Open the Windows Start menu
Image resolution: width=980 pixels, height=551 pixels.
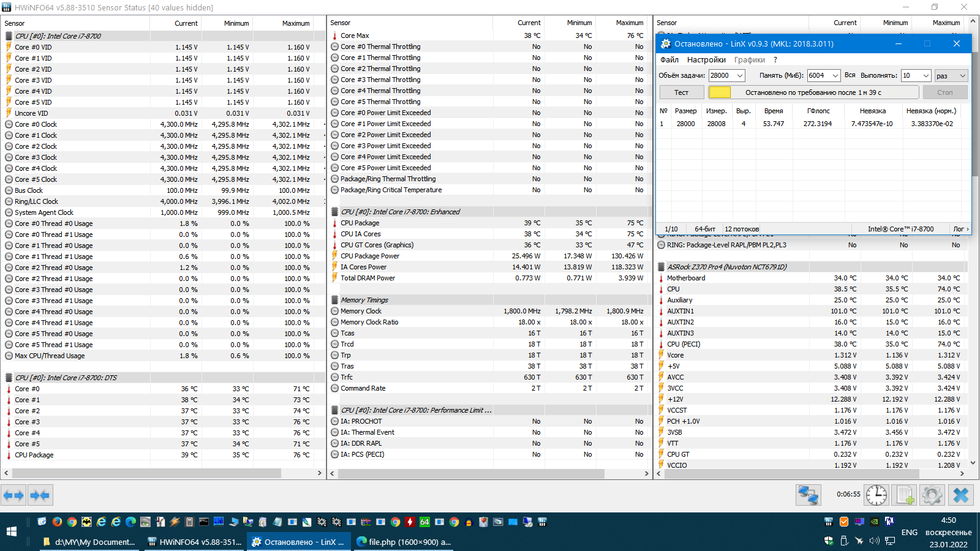[11, 531]
